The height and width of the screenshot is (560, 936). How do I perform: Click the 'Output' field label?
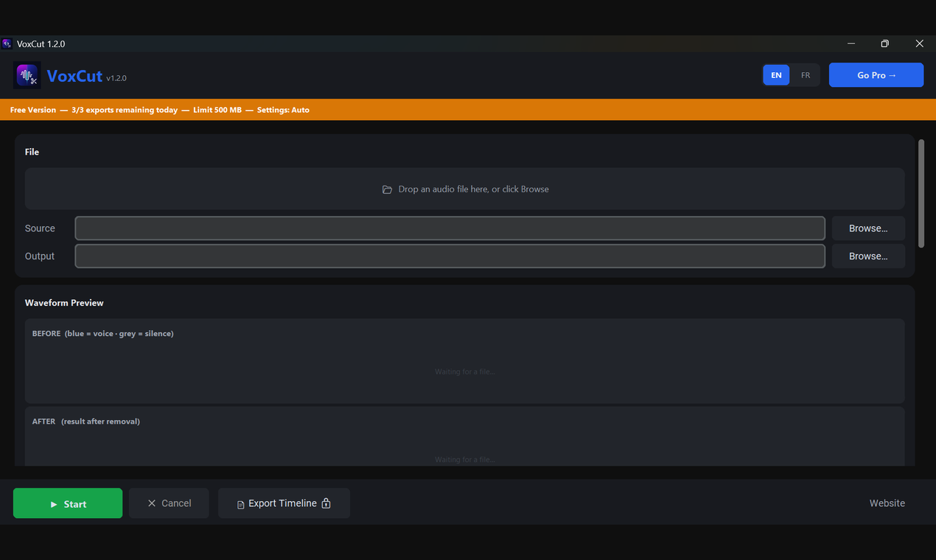pyautogui.click(x=40, y=256)
